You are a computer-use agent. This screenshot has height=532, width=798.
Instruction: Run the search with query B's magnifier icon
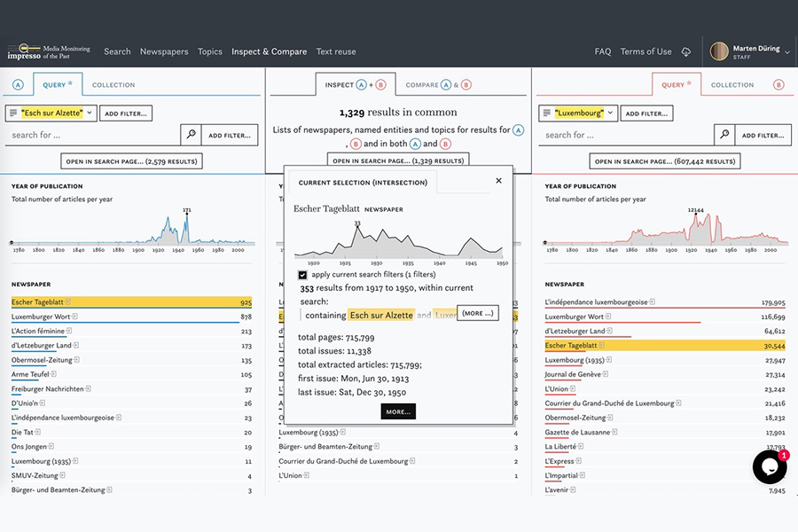(724, 135)
